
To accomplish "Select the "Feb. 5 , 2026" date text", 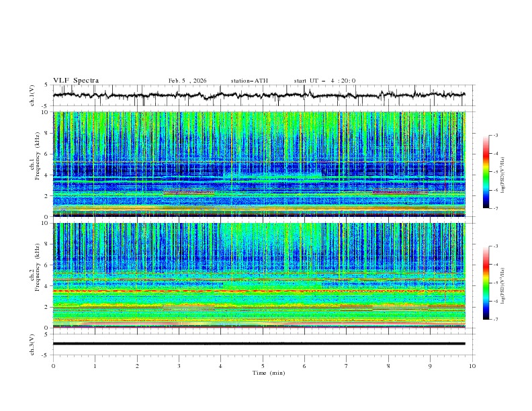I will (x=187, y=81).
